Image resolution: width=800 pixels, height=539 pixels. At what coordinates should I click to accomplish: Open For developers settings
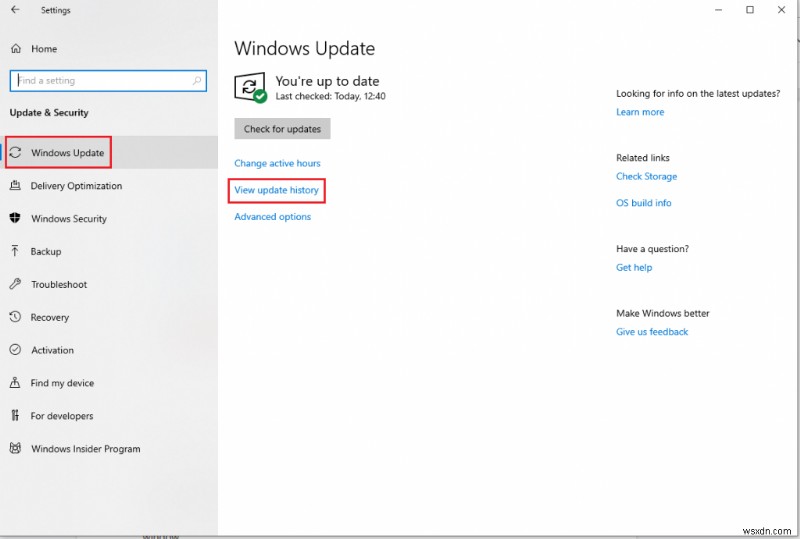pos(109,415)
